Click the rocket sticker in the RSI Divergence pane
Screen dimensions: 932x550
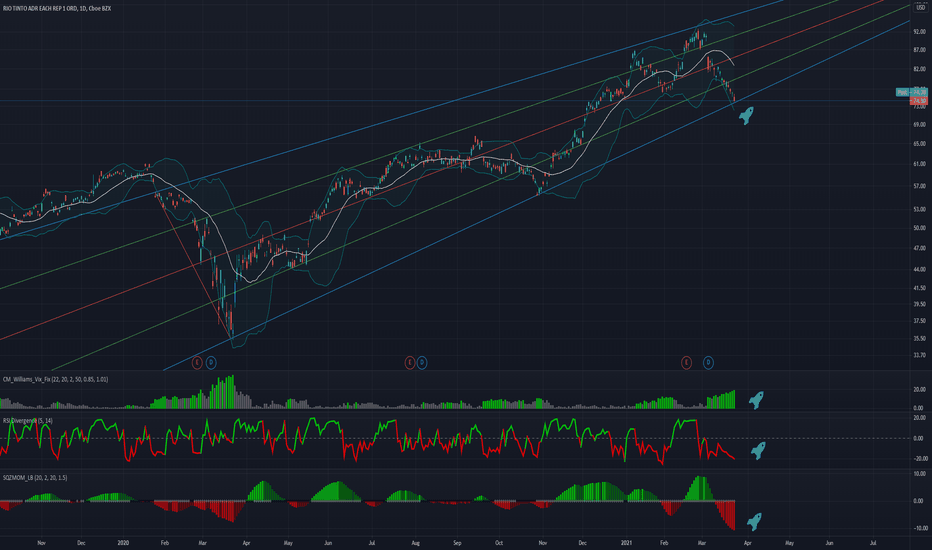758,451
